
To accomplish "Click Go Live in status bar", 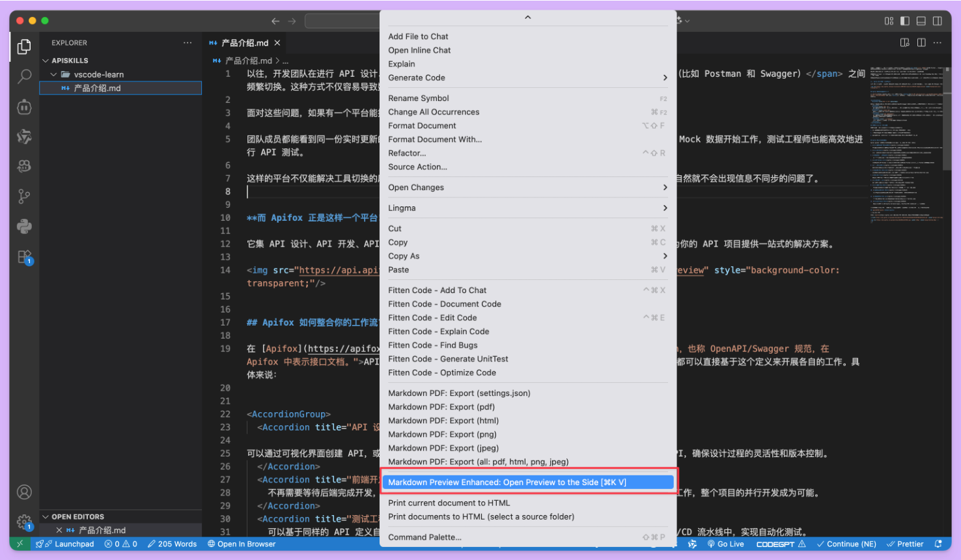I will pyautogui.click(x=725, y=544).
